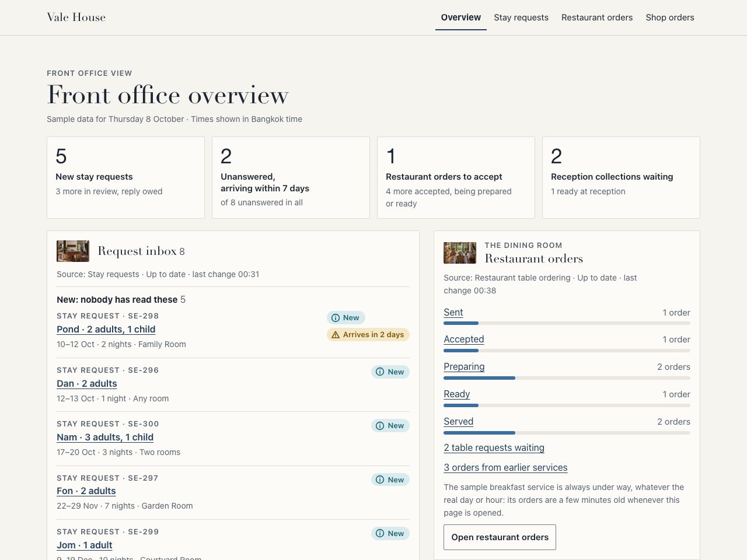Screen dimensions: 747x560
Task: Open 3 orders from earlier services link
Action: 505,468
